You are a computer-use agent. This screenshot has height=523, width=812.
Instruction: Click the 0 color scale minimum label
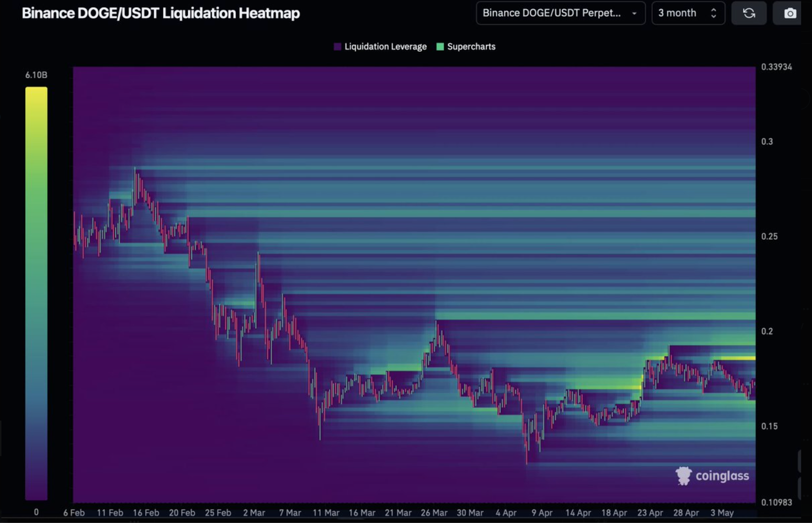coord(36,512)
